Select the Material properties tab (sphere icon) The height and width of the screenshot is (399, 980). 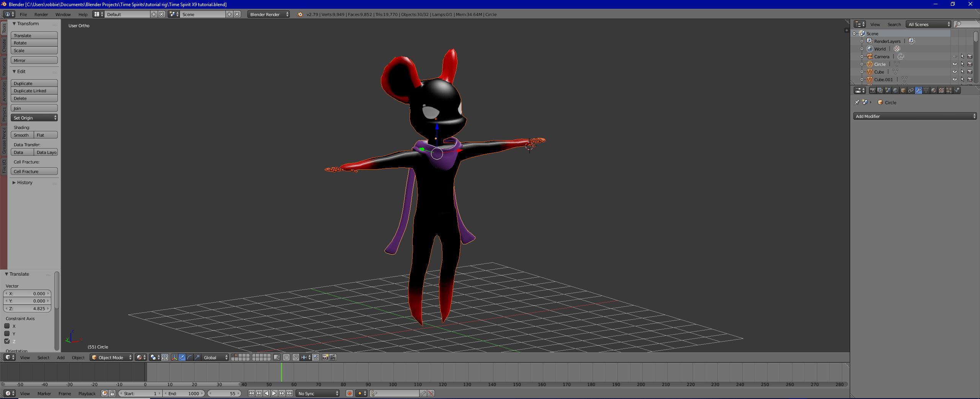[x=934, y=90]
